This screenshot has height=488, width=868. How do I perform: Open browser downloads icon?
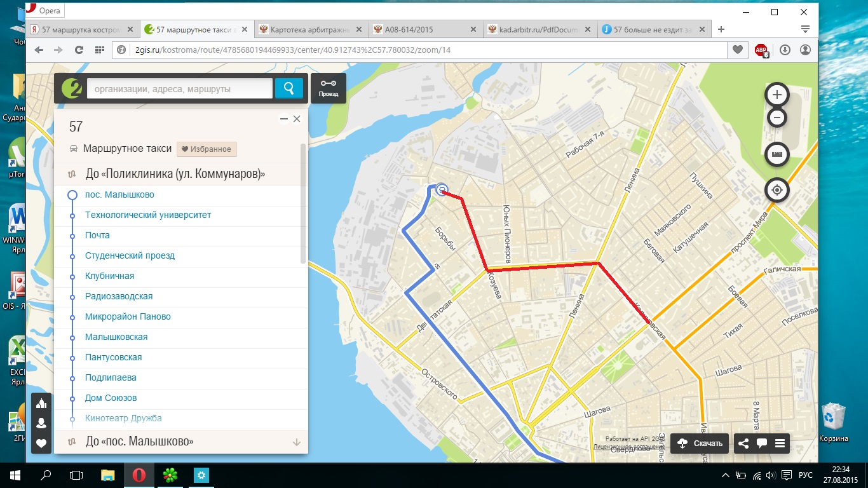[785, 50]
